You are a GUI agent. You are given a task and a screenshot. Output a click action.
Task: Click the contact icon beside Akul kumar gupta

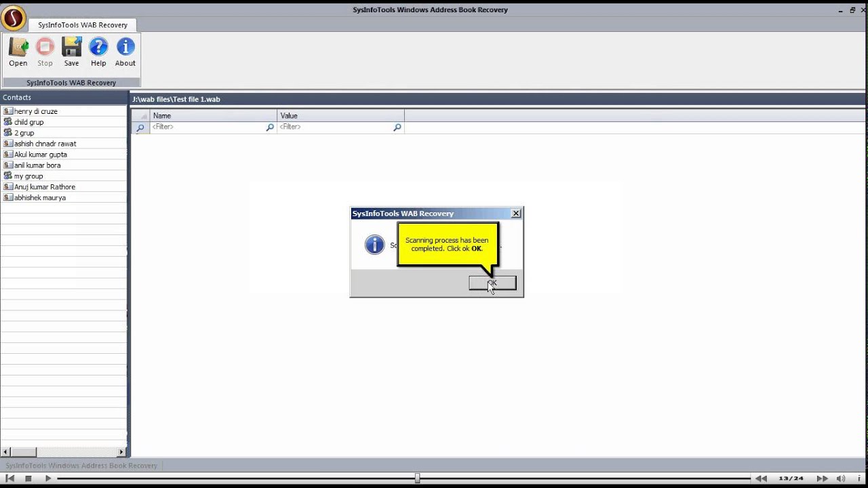pyautogui.click(x=8, y=155)
